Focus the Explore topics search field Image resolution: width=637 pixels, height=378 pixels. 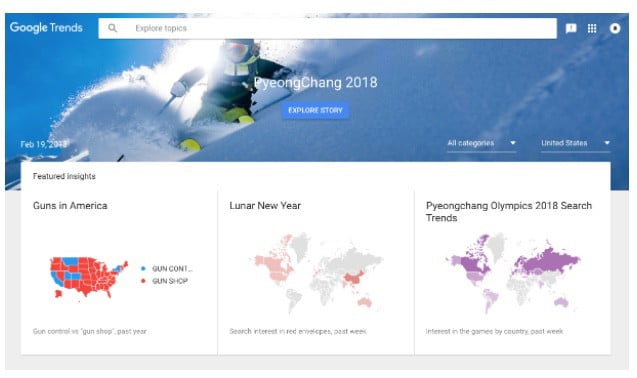tap(327, 28)
